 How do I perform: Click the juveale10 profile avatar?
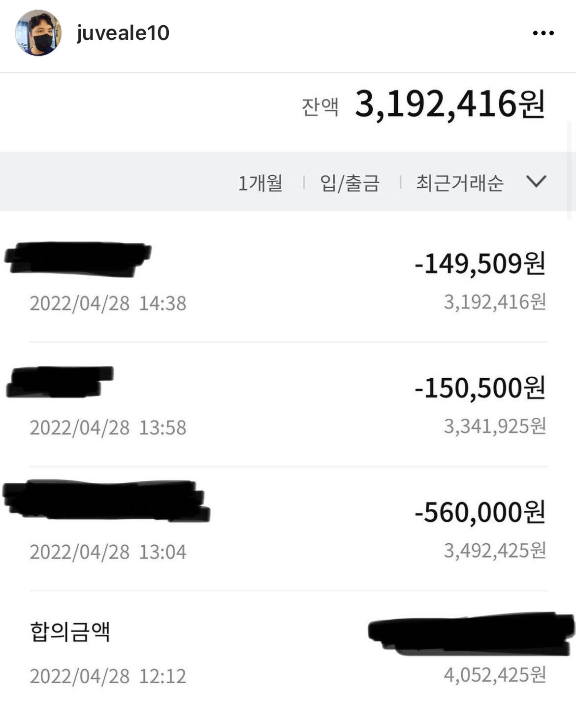[x=38, y=33]
